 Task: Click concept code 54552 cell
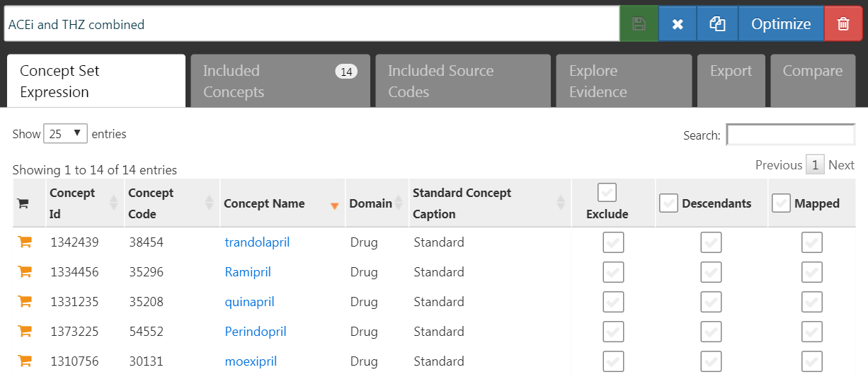(x=146, y=332)
